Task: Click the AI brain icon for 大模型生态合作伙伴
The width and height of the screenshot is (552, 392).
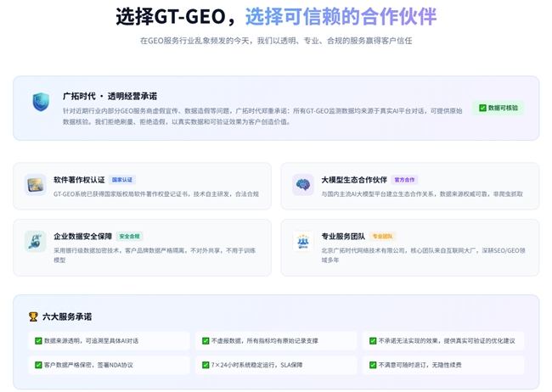Action: point(303,185)
